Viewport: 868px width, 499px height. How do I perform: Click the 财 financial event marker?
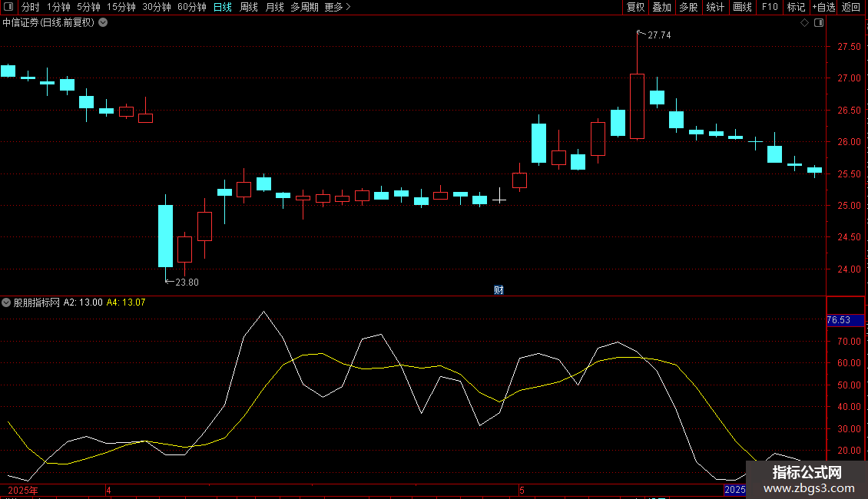click(499, 290)
